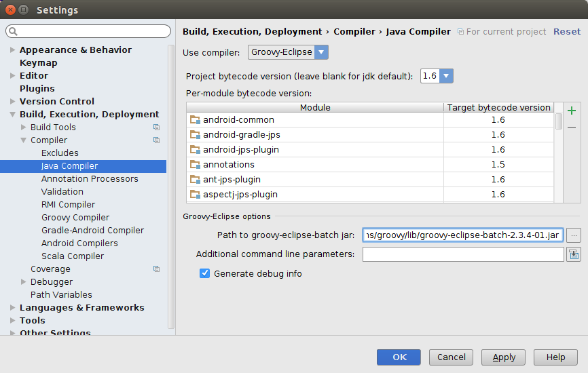Screen dimensions: 588x373
Task: Select Java Compiler tree item
Action: (x=84, y=166)
